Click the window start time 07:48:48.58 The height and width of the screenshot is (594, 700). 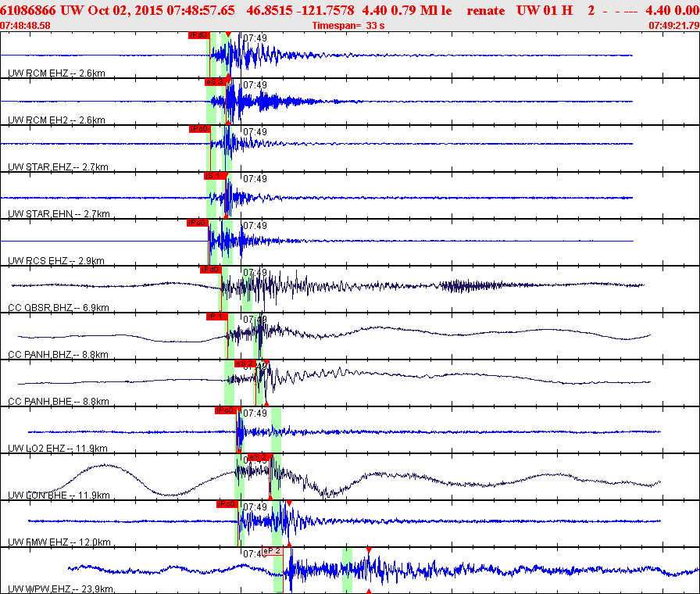(x=25, y=26)
